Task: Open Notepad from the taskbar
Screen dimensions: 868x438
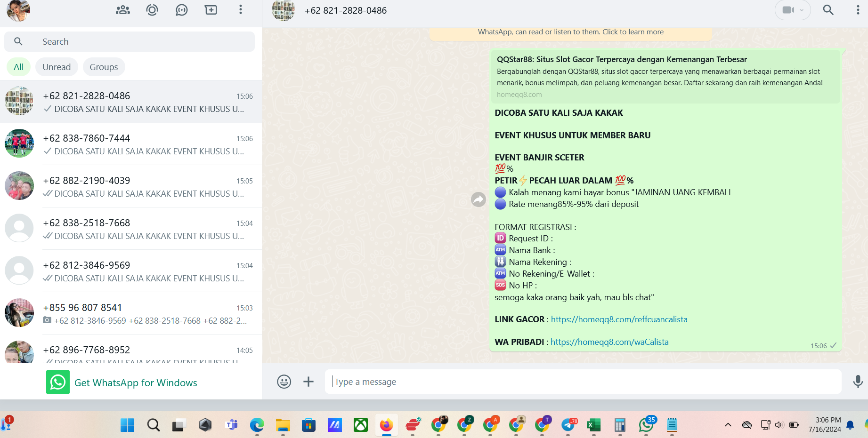Action: tap(672, 425)
